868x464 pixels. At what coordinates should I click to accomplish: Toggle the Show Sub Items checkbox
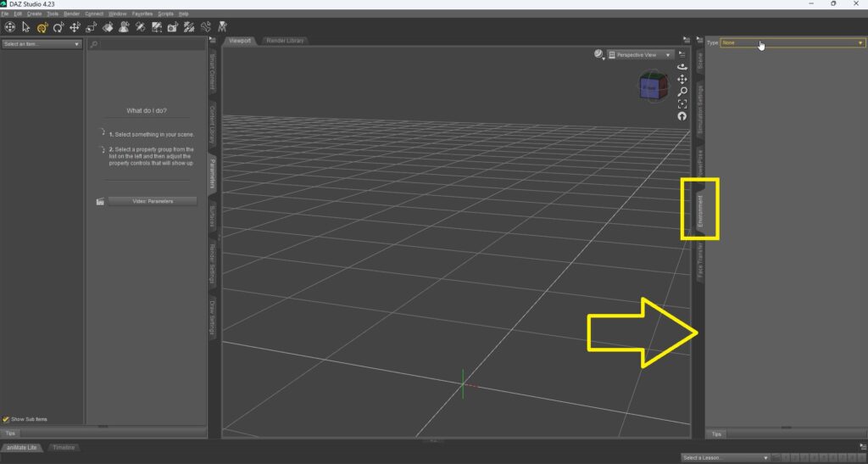(6, 420)
